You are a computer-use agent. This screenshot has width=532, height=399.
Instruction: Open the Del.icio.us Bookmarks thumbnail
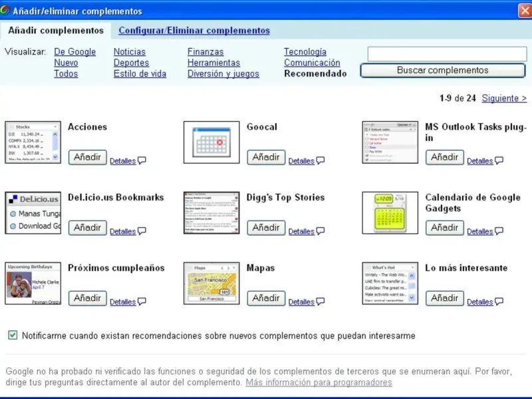[x=33, y=213]
